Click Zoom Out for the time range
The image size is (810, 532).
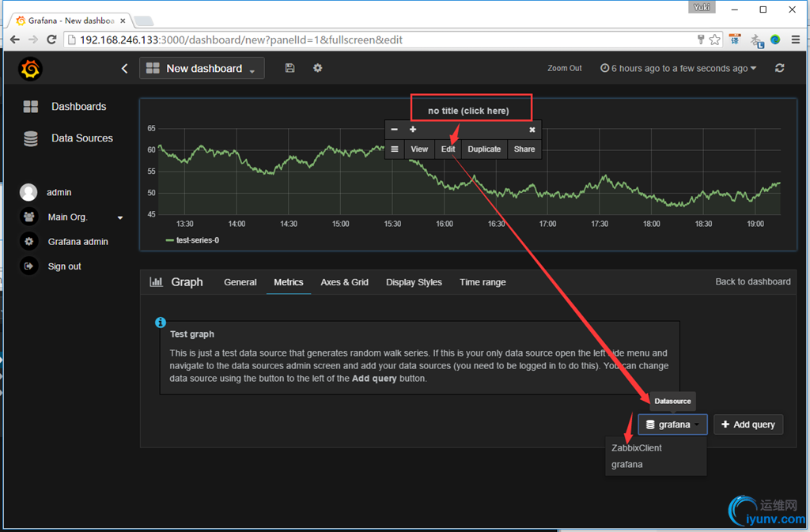pos(564,68)
